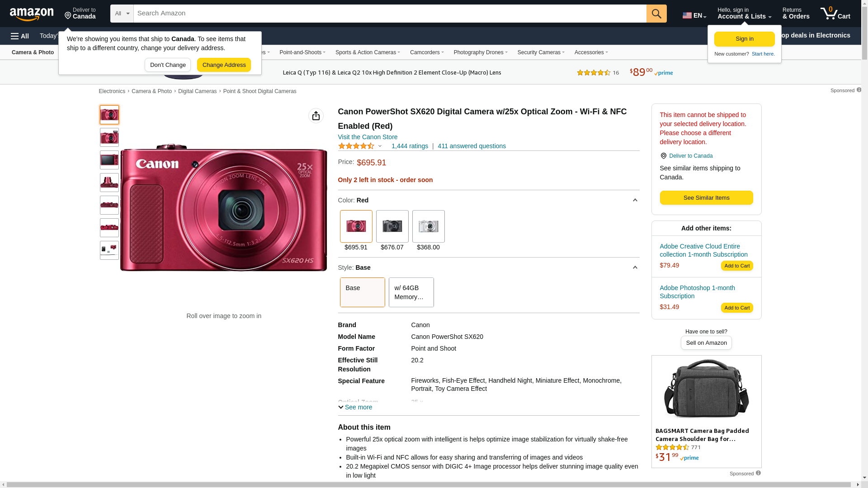The width and height of the screenshot is (868, 488).
Task: Open the All hamburger menu
Action: pos(20,36)
